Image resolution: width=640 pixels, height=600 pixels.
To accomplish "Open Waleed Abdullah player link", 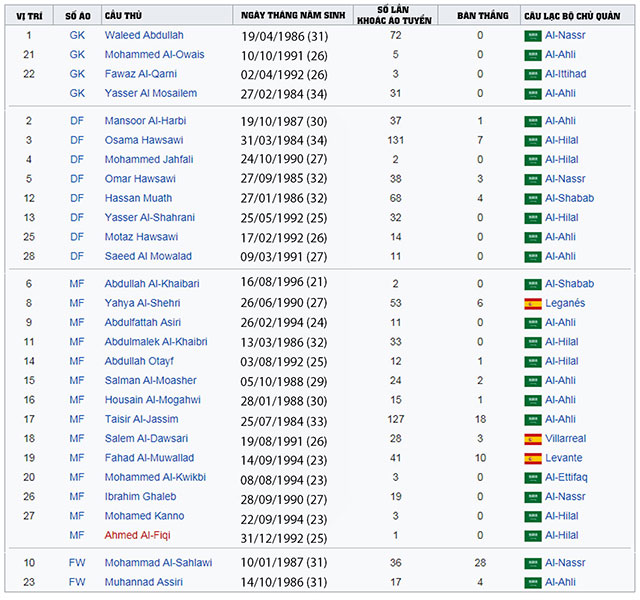I will tap(144, 35).
